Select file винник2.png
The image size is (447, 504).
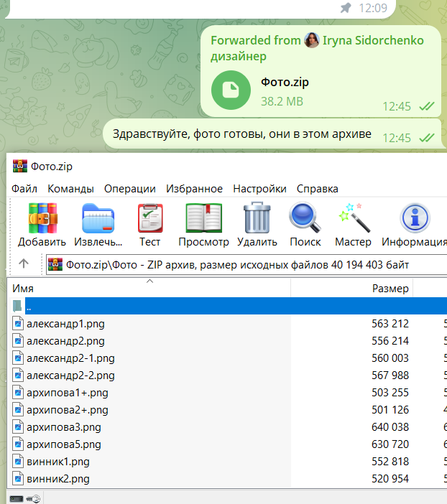(58, 479)
